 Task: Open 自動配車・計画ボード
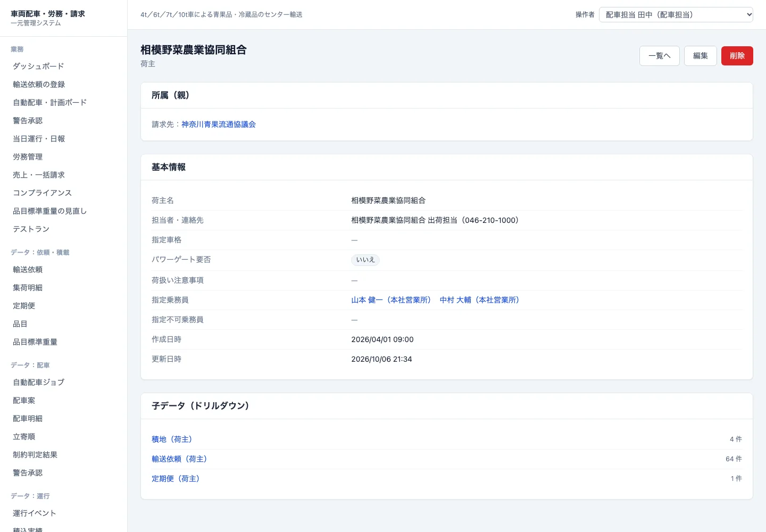[x=50, y=103]
